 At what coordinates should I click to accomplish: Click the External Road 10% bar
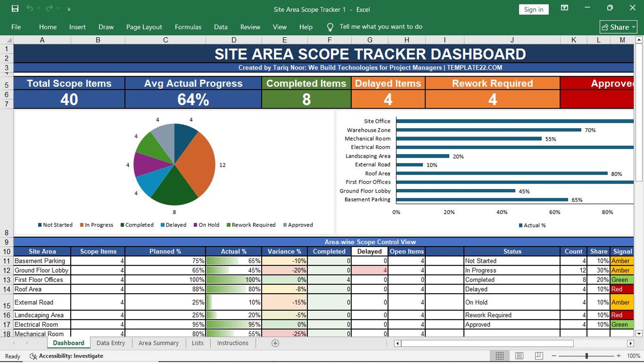(x=410, y=165)
